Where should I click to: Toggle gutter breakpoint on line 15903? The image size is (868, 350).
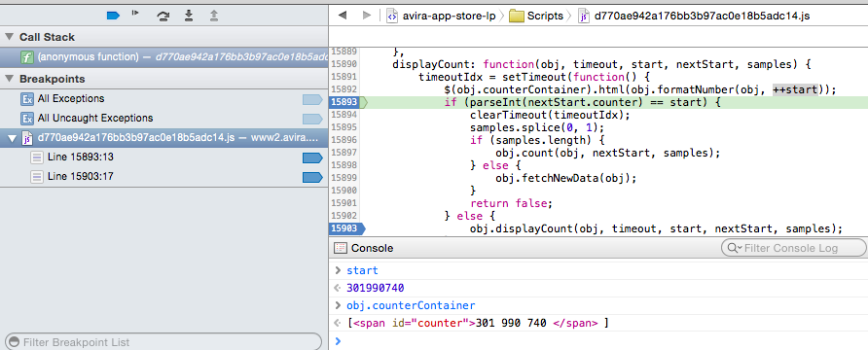(346, 228)
